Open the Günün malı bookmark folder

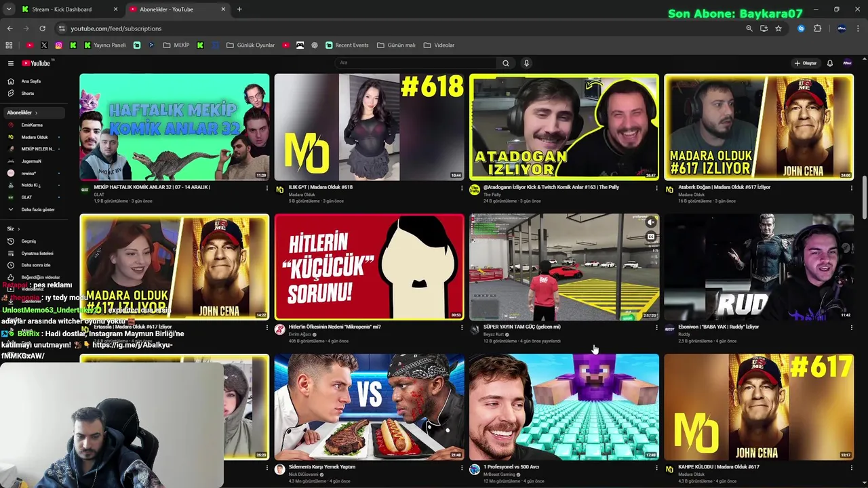click(396, 45)
